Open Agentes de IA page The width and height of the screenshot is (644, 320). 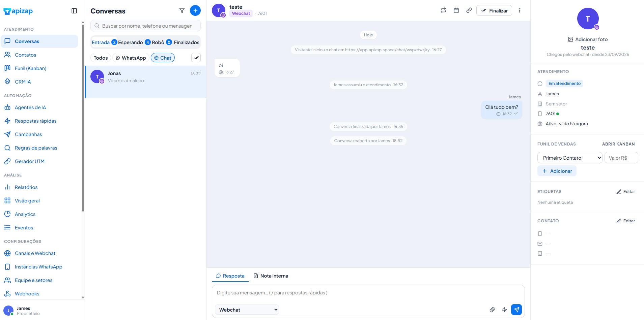(x=39, y=107)
